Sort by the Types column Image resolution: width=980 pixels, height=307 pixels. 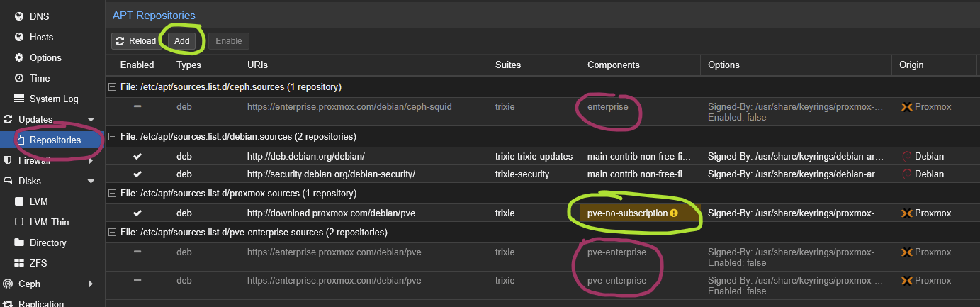point(204,65)
